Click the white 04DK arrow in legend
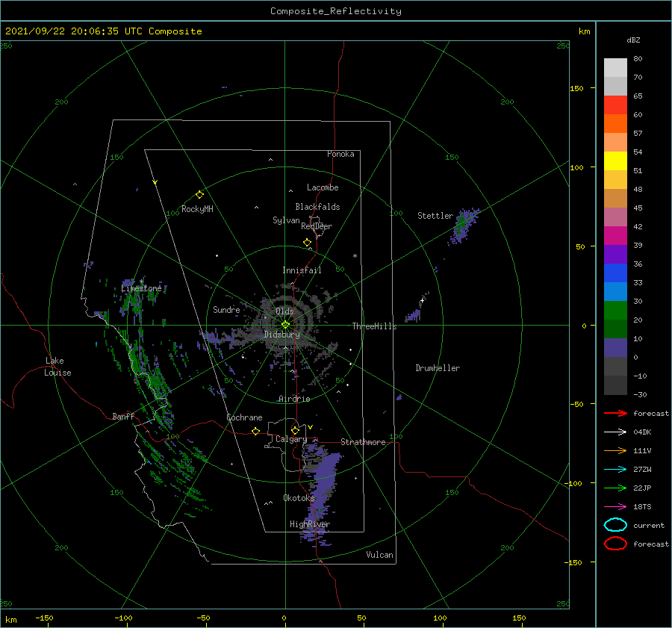 (x=615, y=432)
